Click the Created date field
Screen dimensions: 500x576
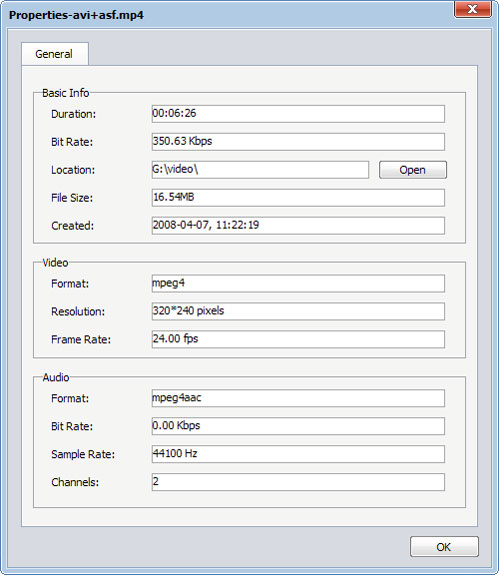pyautogui.click(x=298, y=226)
